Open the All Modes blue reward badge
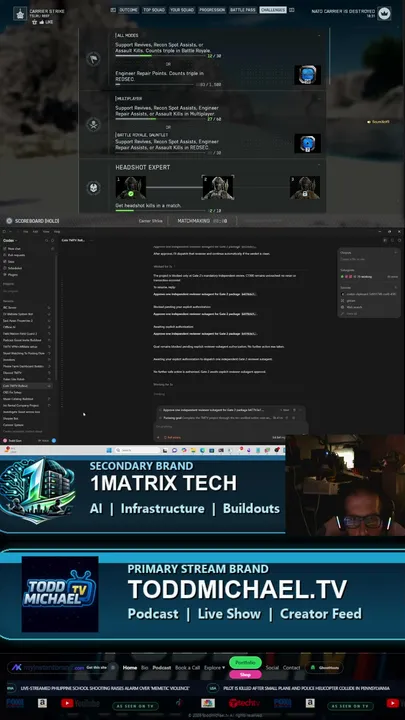Viewport: 405px width, 720px height. (307, 74)
